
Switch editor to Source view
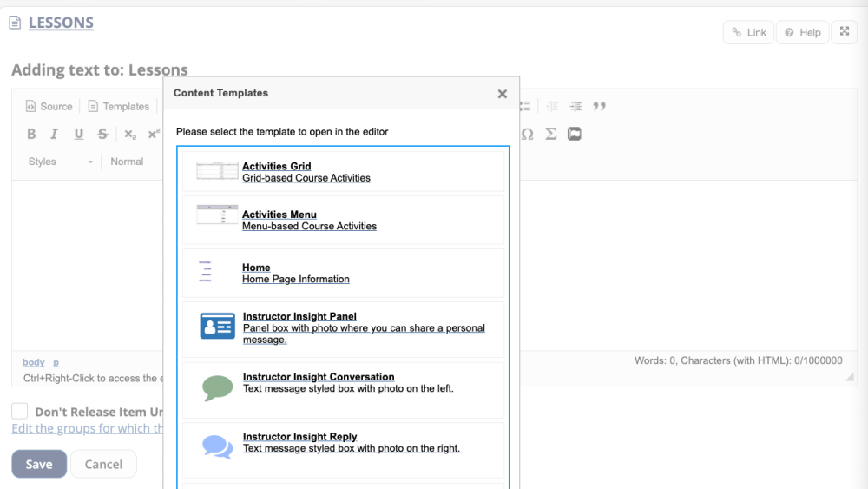click(49, 106)
